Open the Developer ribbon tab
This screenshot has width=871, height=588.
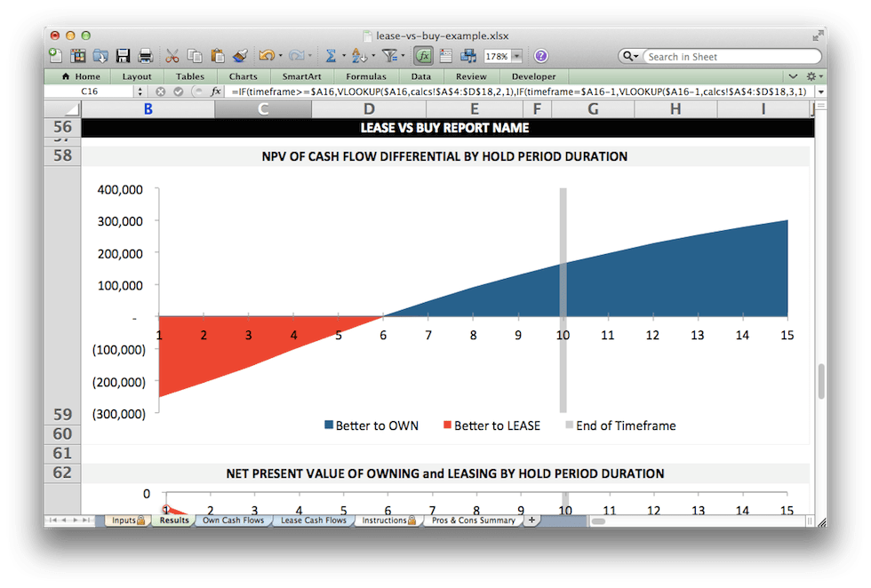pyautogui.click(x=533, y=76)
